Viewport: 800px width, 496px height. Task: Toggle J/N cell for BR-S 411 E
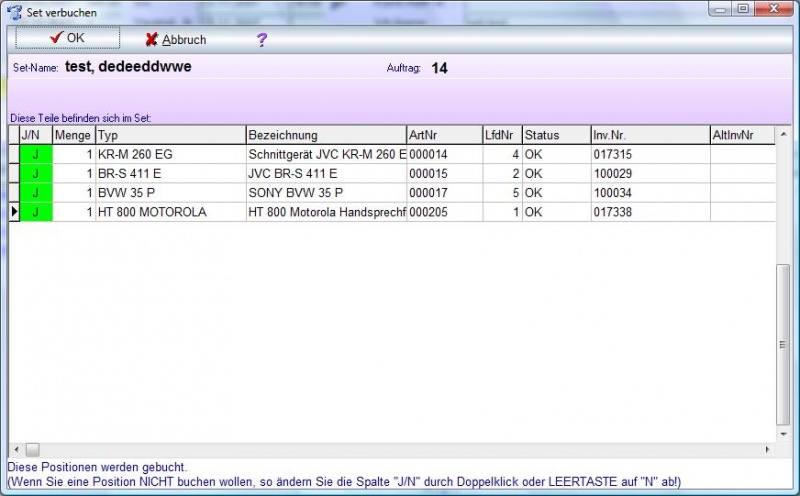(x=35, y=174)
